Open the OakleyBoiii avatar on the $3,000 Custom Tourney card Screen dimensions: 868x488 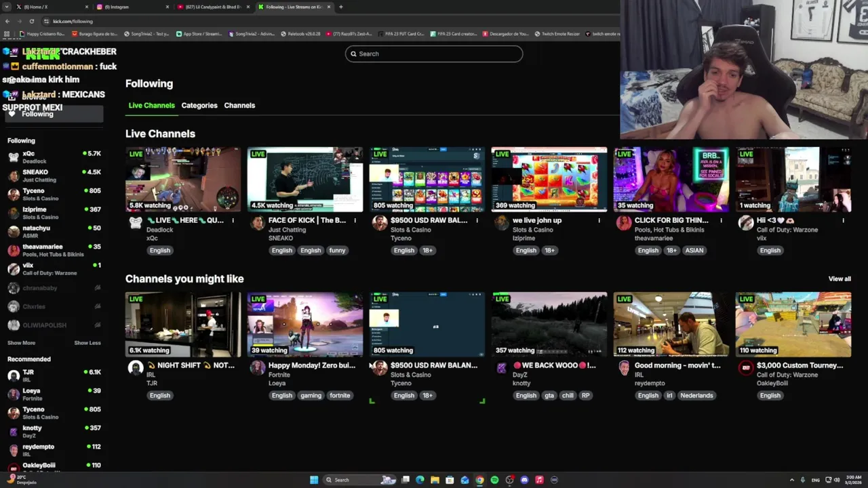[746, 368]
